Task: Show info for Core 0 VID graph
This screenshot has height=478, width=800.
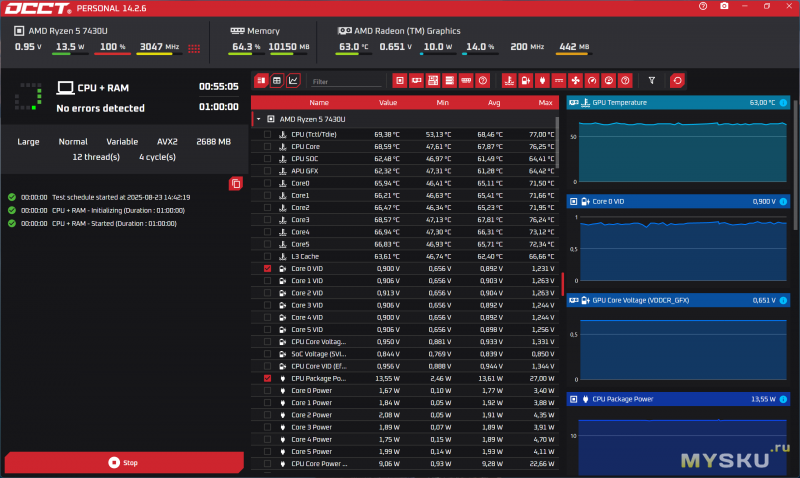Action: [x=783, y=202]
